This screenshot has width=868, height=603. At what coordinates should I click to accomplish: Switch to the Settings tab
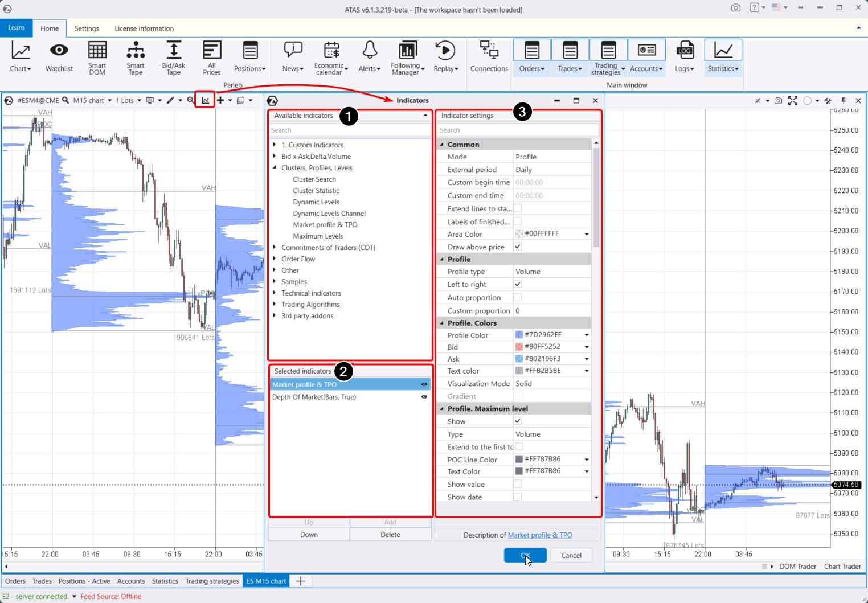coord(87,28)
